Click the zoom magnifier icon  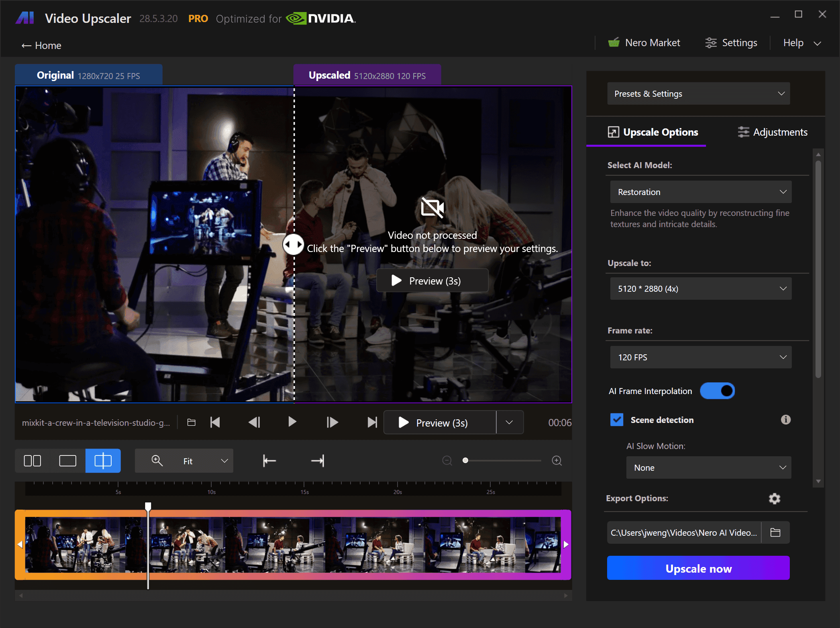(x=157, y=461)
